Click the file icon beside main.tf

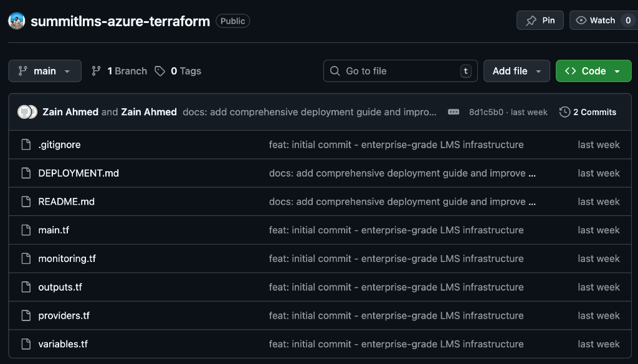(x=26, y=230)
